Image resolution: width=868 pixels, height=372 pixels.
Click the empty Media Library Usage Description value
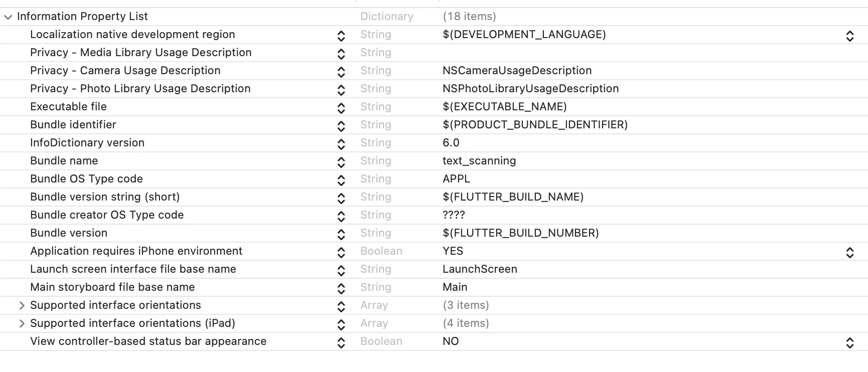602,53
